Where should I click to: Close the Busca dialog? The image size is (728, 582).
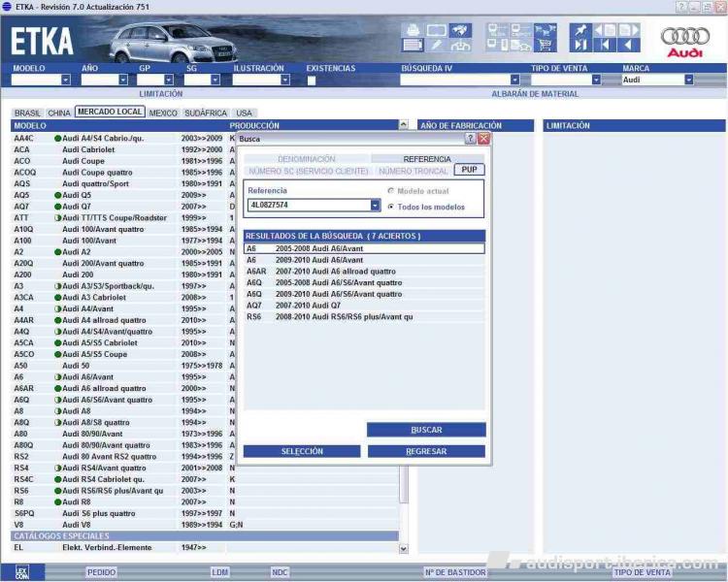tap(483, 139)
